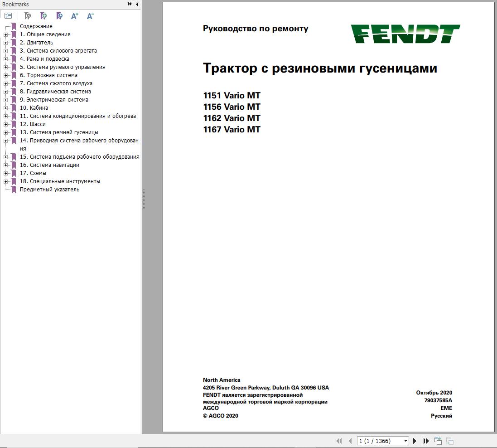Open the page number dropdown
The width and height of the screenshot is (497, 448).
coord(405,441)
